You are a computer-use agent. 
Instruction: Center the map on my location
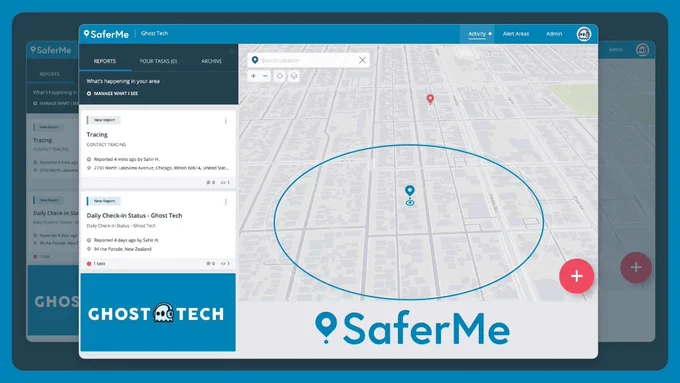pyautogui.click(x=280, y=76)
